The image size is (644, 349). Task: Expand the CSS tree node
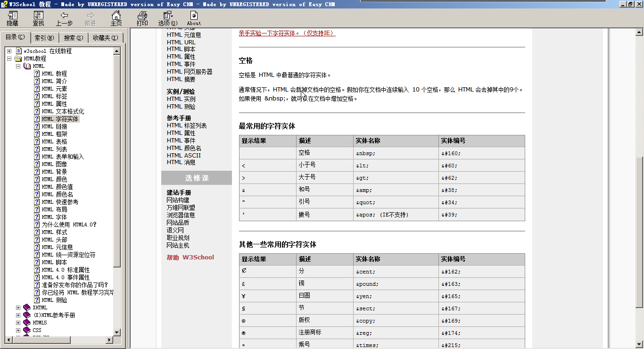point(18,330)
